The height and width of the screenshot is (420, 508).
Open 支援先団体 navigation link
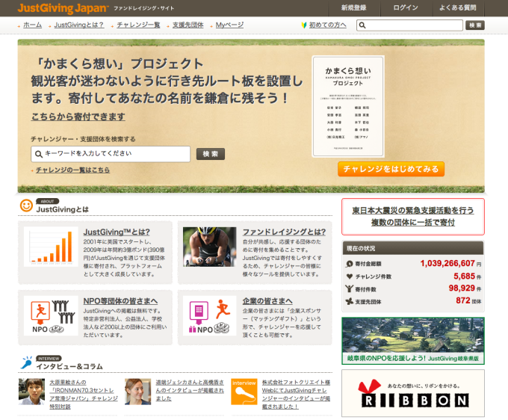188,25
